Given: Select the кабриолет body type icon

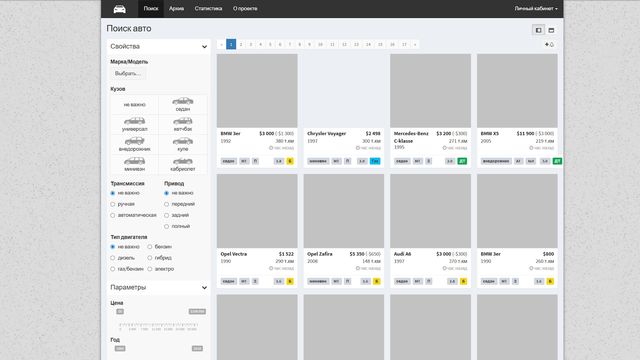Looking at the screenshot, I should point(182,164).
